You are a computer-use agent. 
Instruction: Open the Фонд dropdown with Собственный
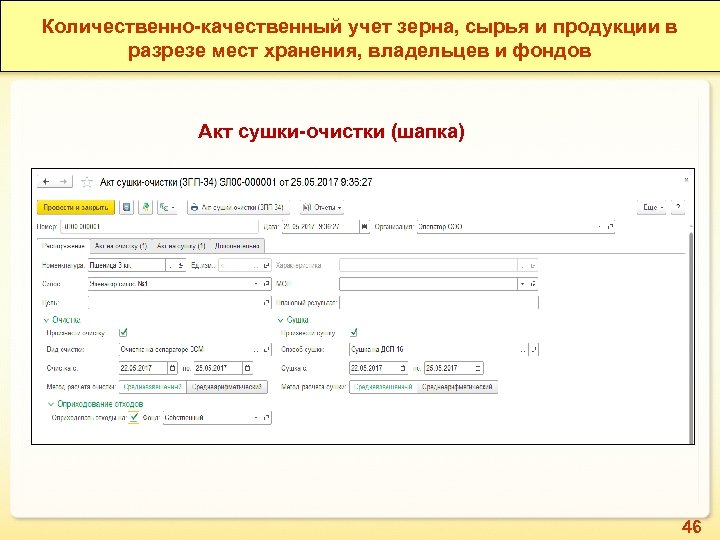tap(256, 418)
